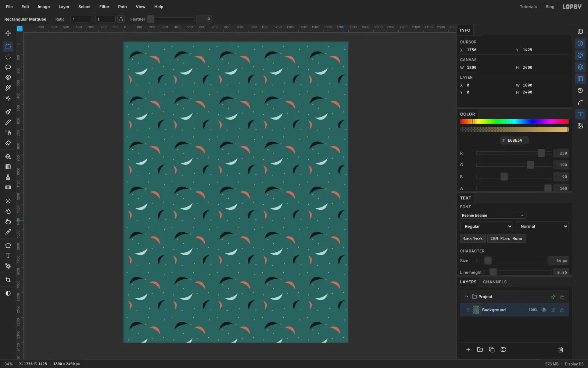Toggle the Info panel sidebar icon
Viewport: 588px width, 368px height.
(x=580, y=43)
